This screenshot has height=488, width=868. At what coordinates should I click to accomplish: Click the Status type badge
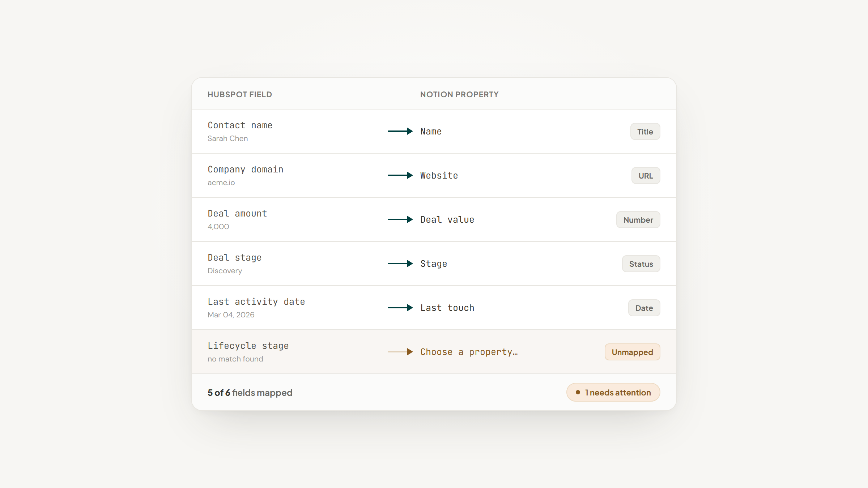[x=641, y=264]
